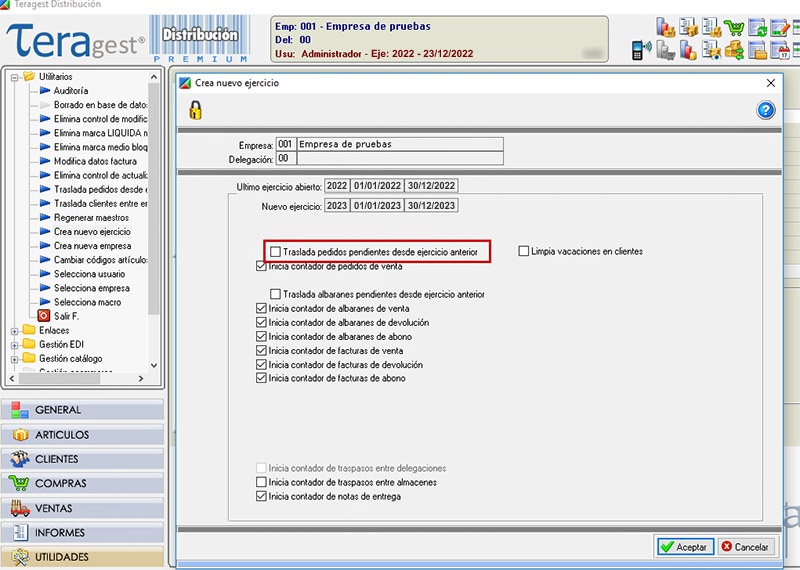
Task: Click the padlock icon in the dialog toolbar
Action: point(195,110)
